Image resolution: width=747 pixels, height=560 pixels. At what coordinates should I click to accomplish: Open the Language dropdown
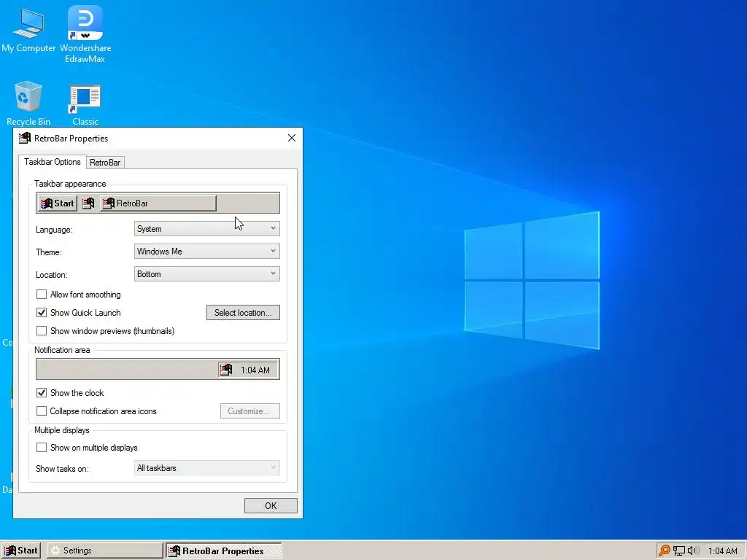coord(206,228)
